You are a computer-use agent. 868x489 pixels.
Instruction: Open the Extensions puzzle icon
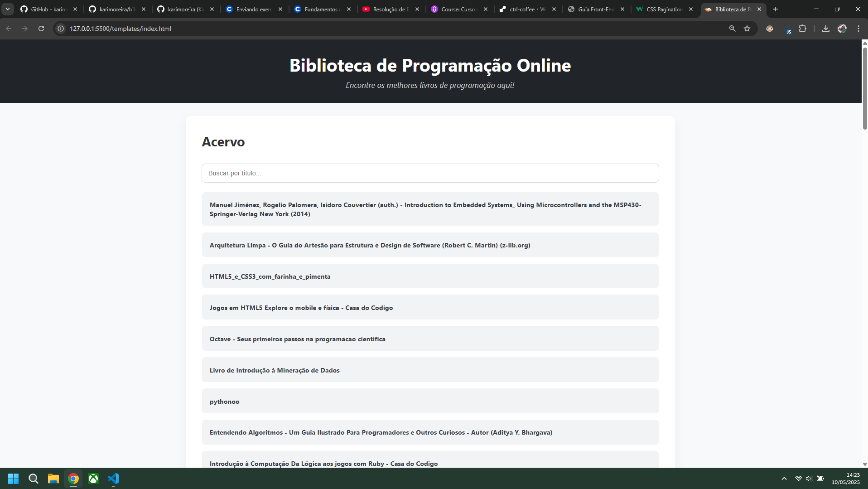(803, 29)
